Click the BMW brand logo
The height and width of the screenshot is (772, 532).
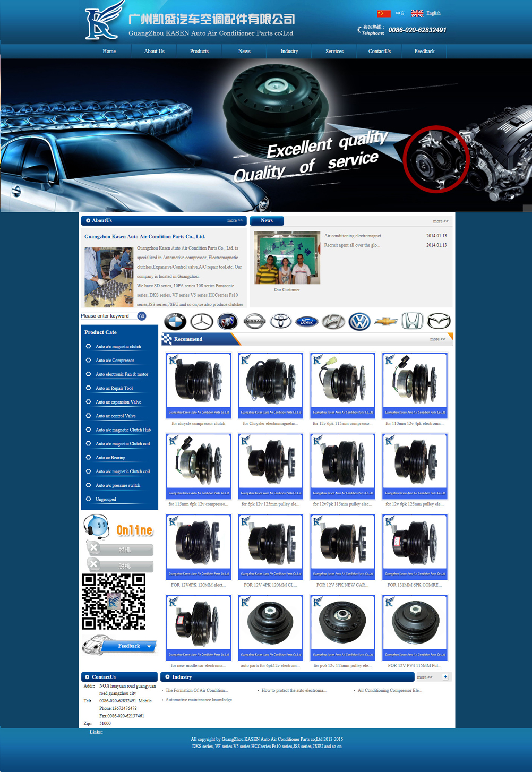point(175,321)
